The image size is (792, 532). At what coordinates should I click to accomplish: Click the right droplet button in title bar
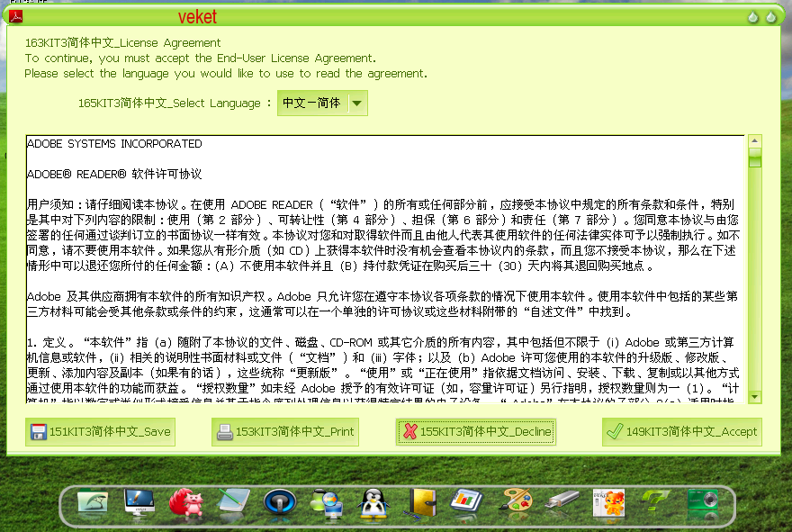[x=770, y=17]
